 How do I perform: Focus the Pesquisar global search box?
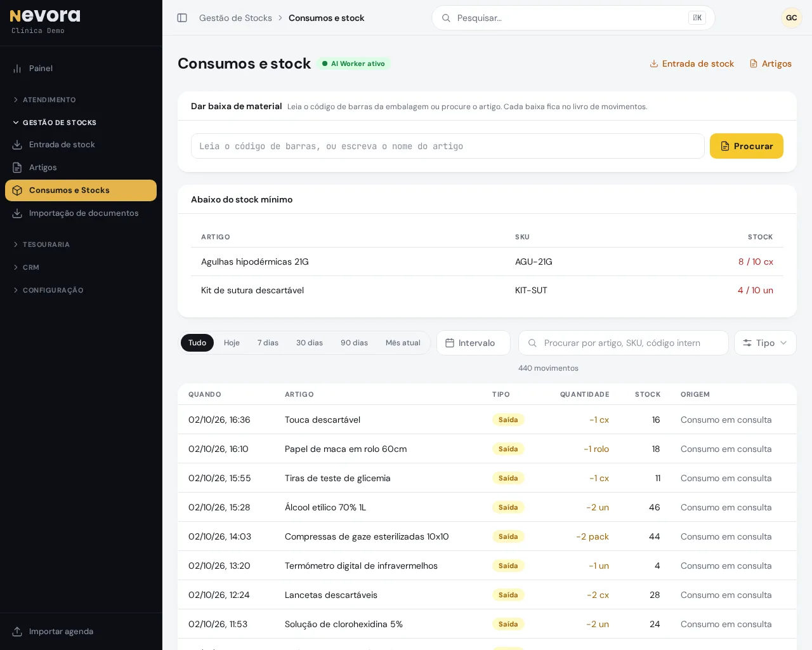pyautogui.click(x=573, y=18)
